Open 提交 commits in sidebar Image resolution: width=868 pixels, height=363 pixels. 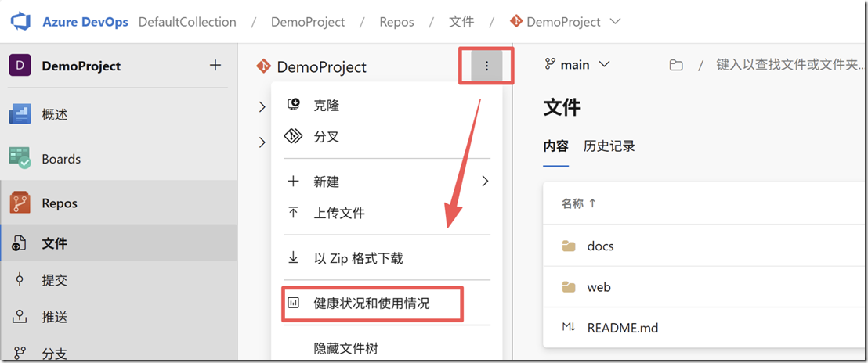click(118, 279)
